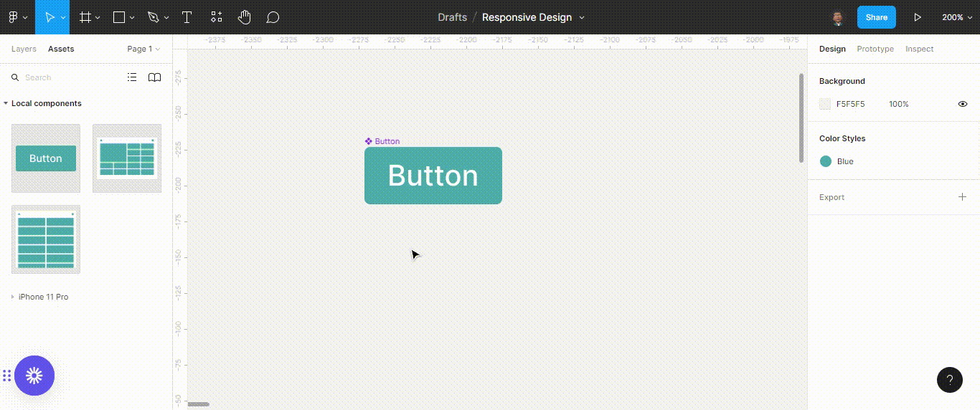Edit the 100% background opacity
Image resolution: width=980 pixels, height=410 pixels.
[899, 104]
